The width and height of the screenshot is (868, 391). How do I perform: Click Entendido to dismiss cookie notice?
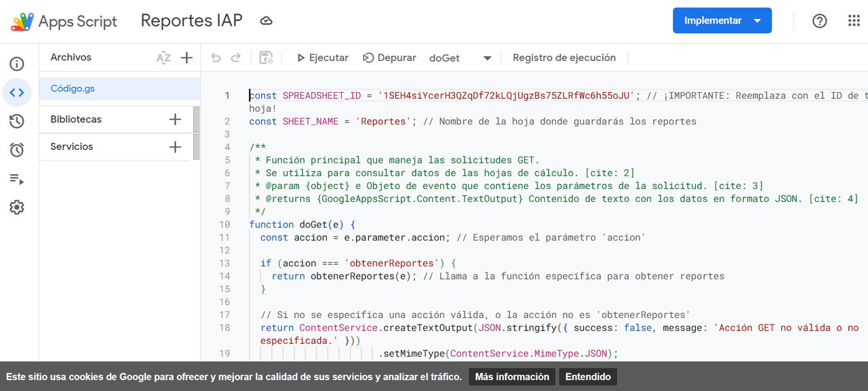pyautogui.click(x=588, y=377)
